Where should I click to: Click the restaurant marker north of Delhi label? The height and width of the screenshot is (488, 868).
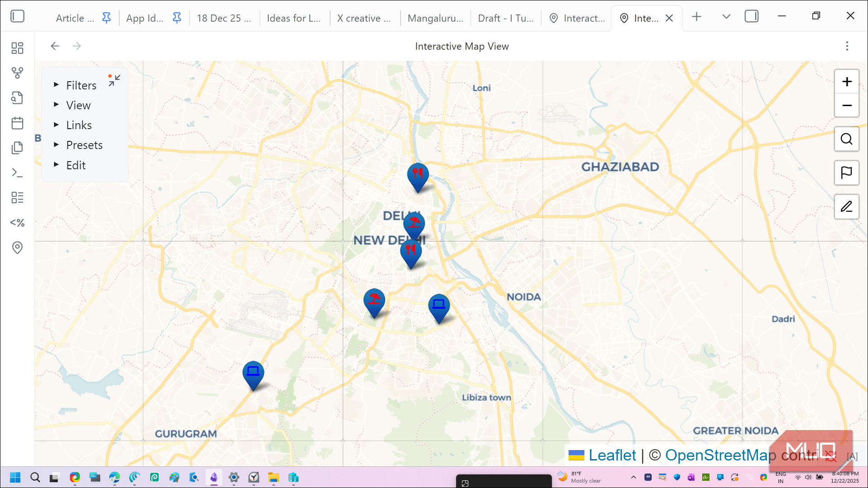click(x=418, y=177)
